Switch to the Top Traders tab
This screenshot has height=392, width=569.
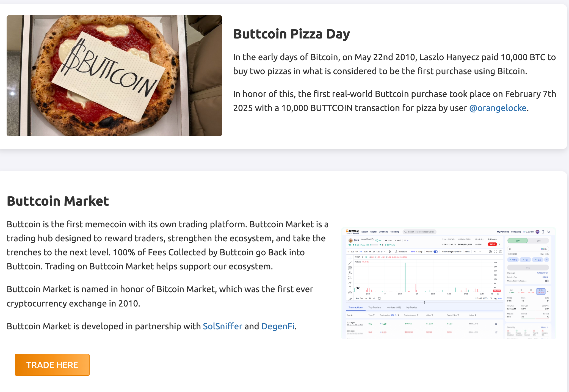point(374,308)
